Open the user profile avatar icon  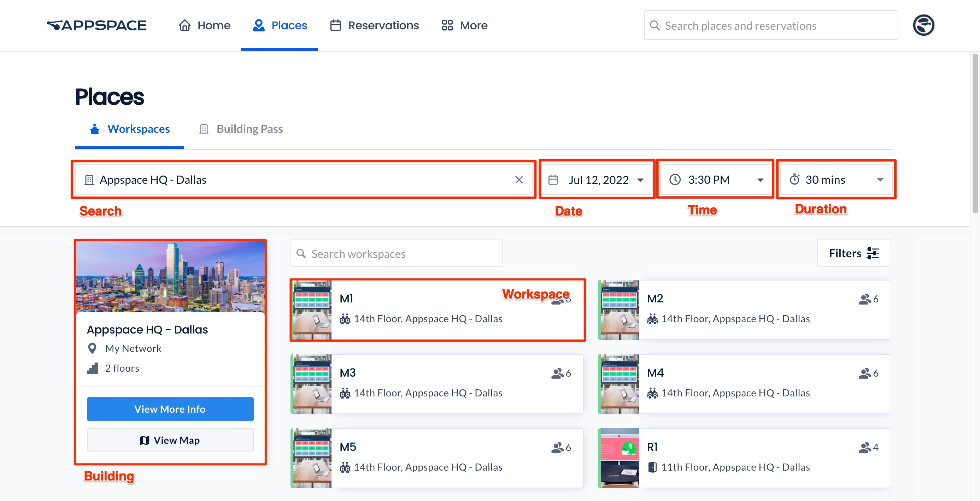923,25
